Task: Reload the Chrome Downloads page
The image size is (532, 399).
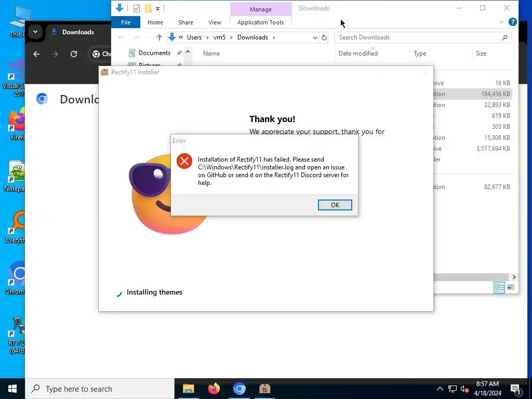Action: tap(74, 54)
